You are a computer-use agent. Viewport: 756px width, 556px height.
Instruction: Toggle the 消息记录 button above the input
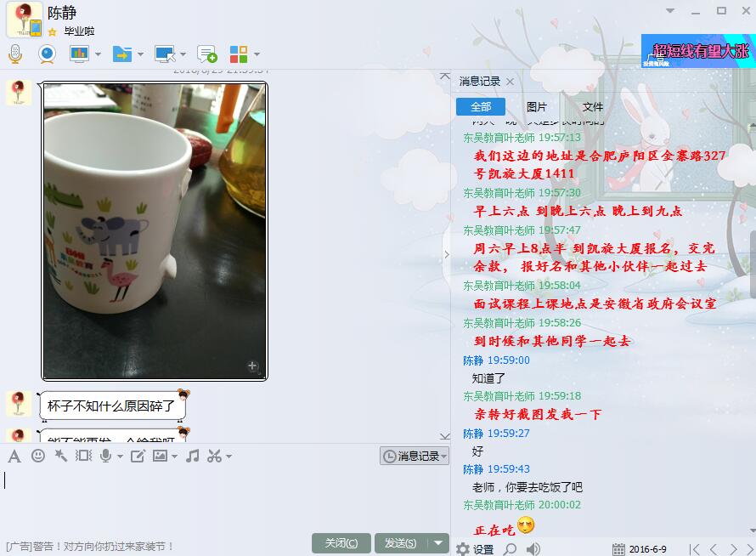[x=415, y=456]
